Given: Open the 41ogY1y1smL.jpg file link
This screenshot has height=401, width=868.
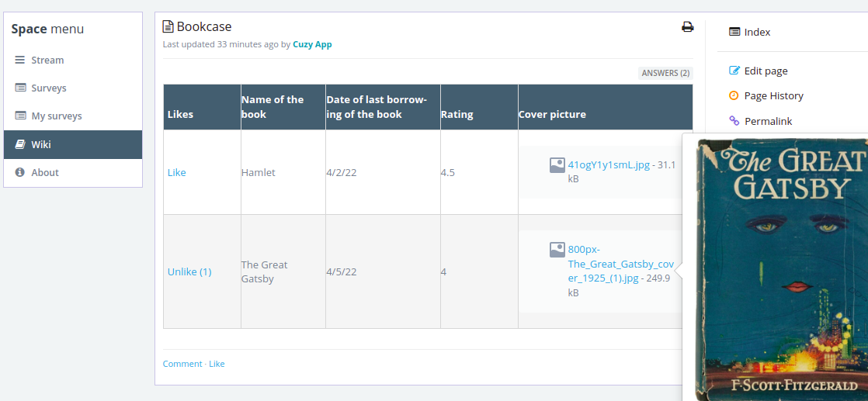Looking at the screenshot, I should click(x=609, y=164).
